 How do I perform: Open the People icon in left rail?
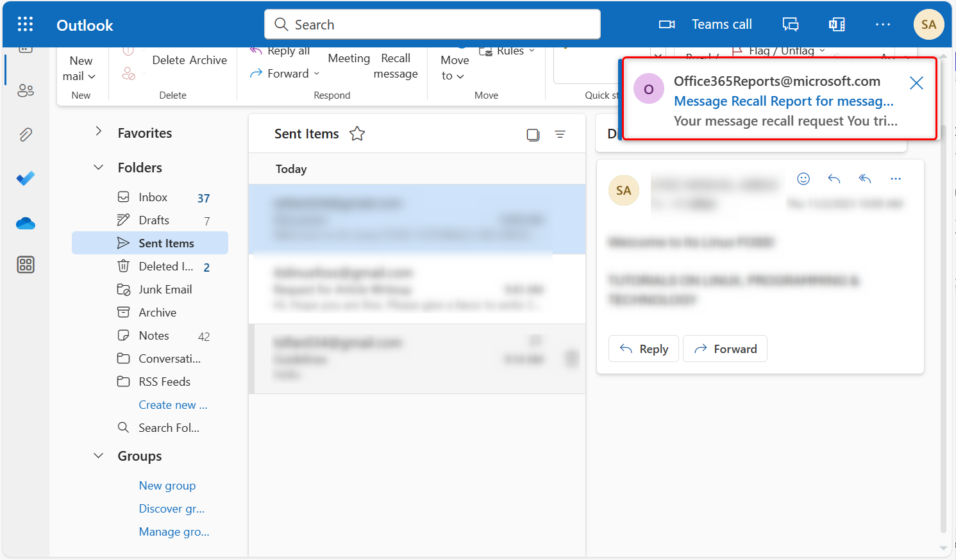(26, 90)
